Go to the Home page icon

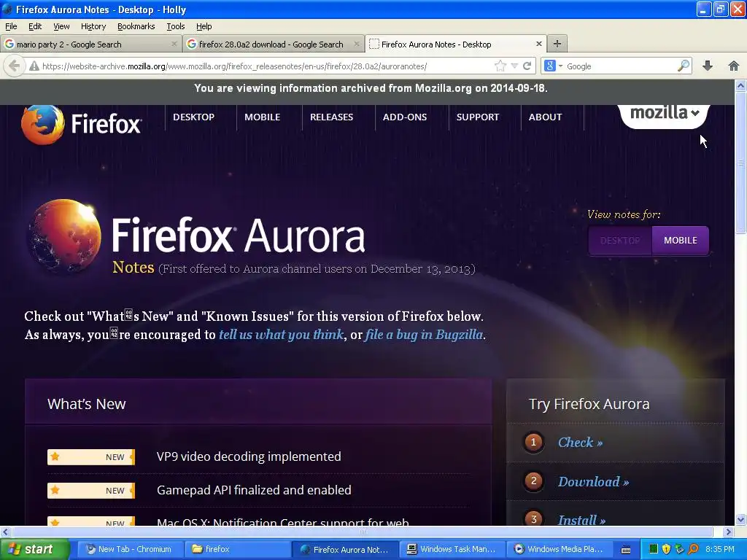(734, 66)
